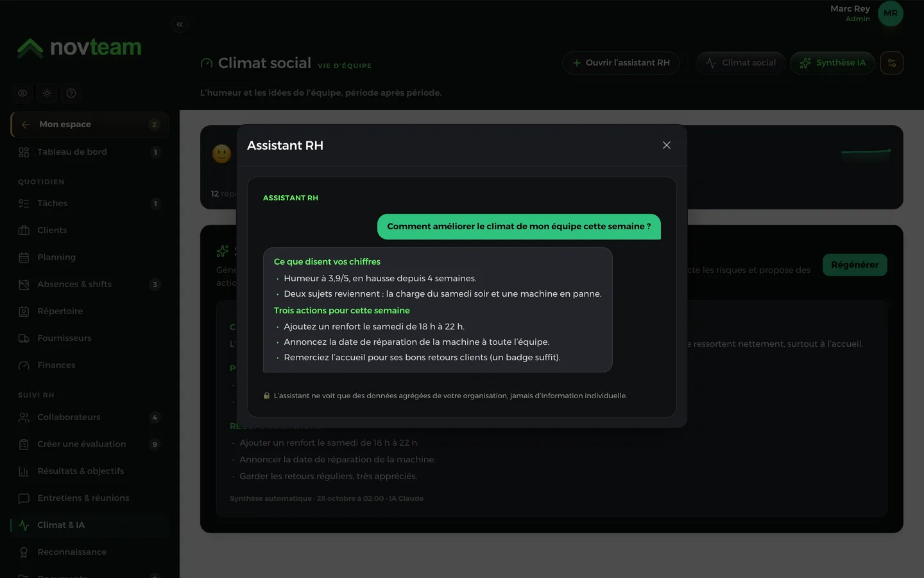Click Garder les retours réguliers line
The width and height of the screenshot is (924, 578).
tap(329, 476)
